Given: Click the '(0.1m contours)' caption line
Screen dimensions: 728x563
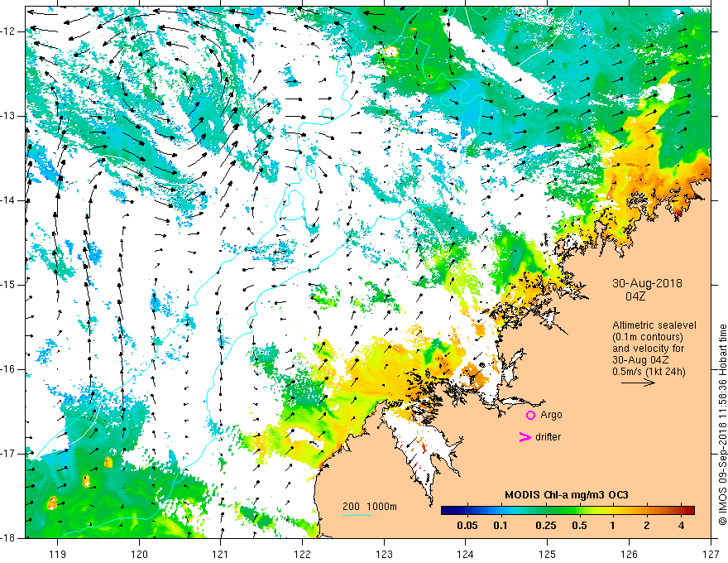Looking at the screenshot, I should (x=648, y=337).
